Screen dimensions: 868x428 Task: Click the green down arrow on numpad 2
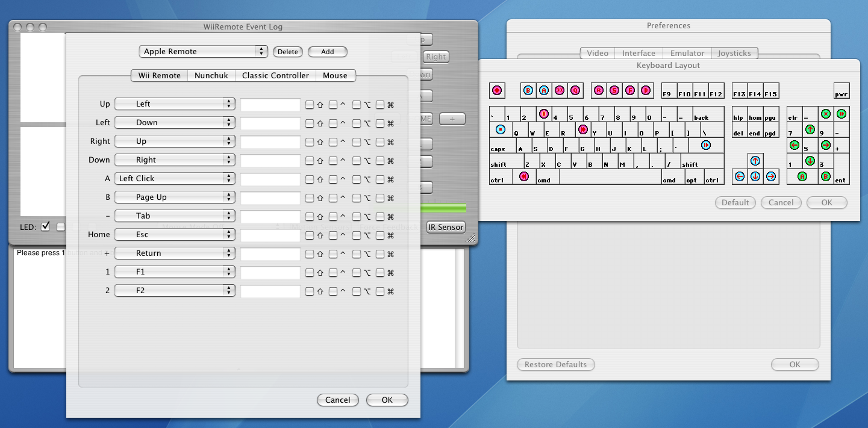tap(810, 160)
